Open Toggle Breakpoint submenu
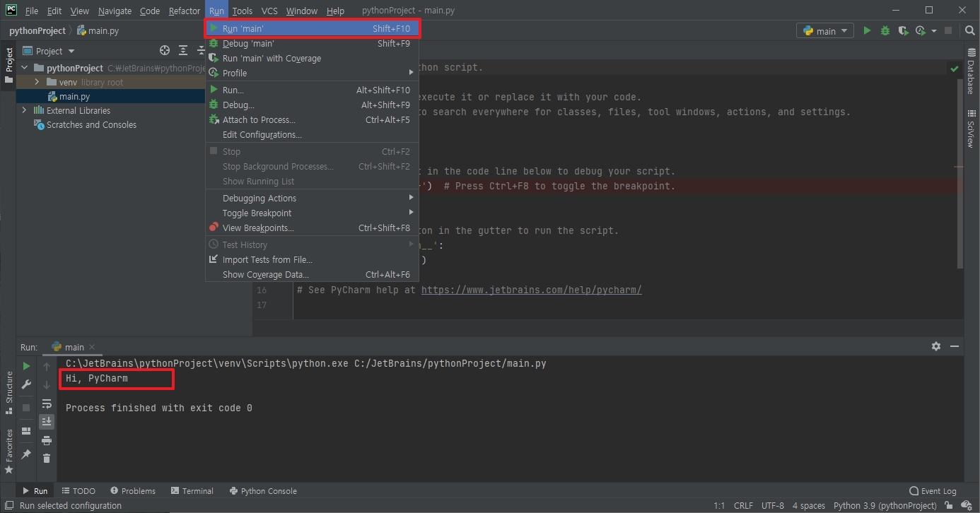Screen dimensions: 980x513 click(x=312, y=213)
